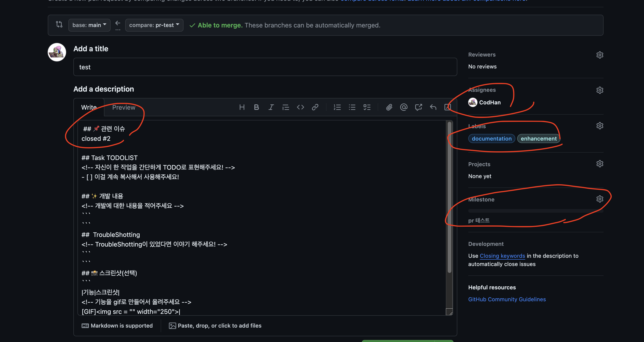Click the Heading formatting icon
The height and width of the screenshot is (342, 644).
point(242,107)
